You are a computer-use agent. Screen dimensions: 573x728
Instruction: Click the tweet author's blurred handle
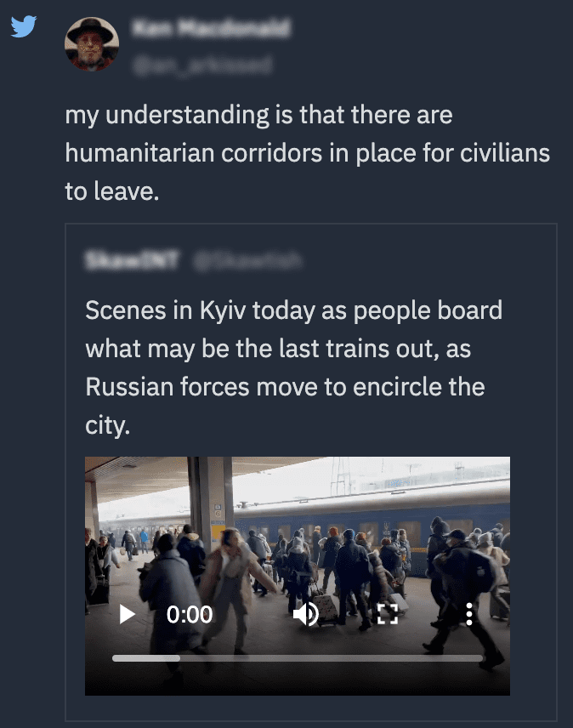[x=202, y=65]
